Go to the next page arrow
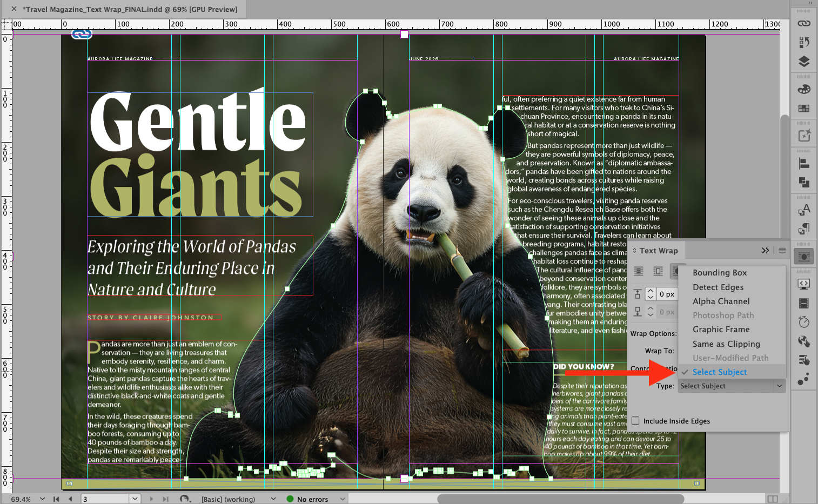This screenshot has height=504, width=818. 151,499
